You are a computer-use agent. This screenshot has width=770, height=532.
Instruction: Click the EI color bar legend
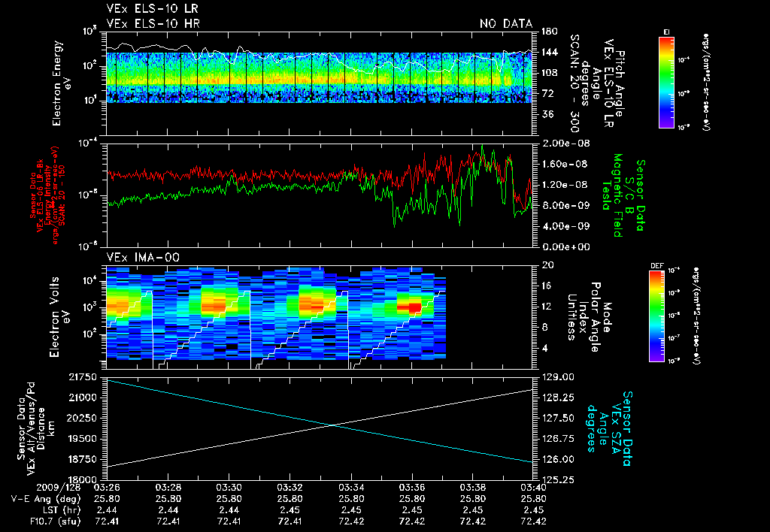click(666, 82)
